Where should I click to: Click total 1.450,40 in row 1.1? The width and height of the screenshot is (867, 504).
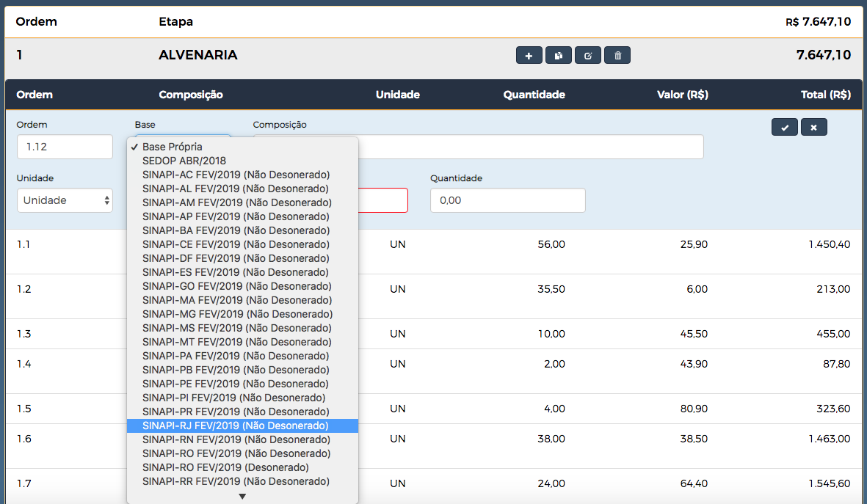(x=830, y=244)
